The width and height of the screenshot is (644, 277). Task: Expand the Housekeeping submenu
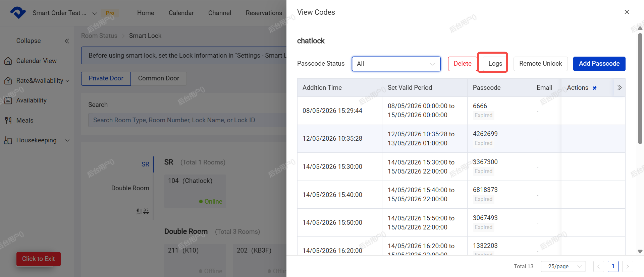67,140
